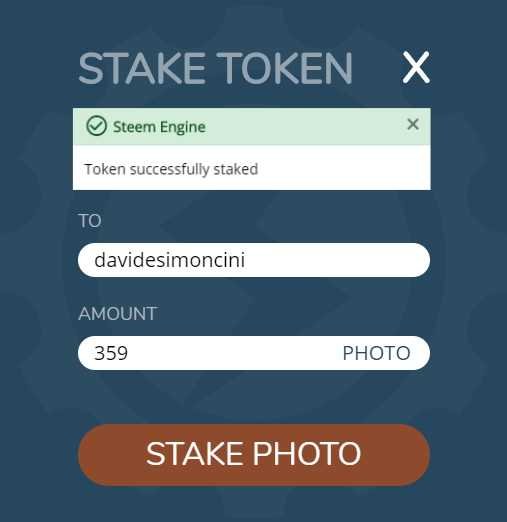The height and width of the screenshot is (522, 507).
Task: Dismiss the Steem Engine notification
Action: coord(413,124)
